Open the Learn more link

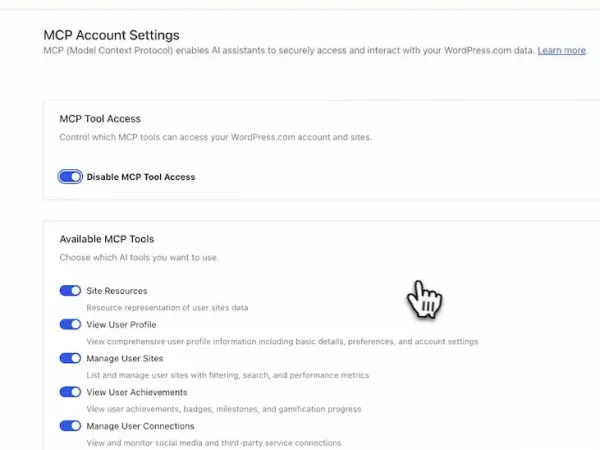[561, 50]
